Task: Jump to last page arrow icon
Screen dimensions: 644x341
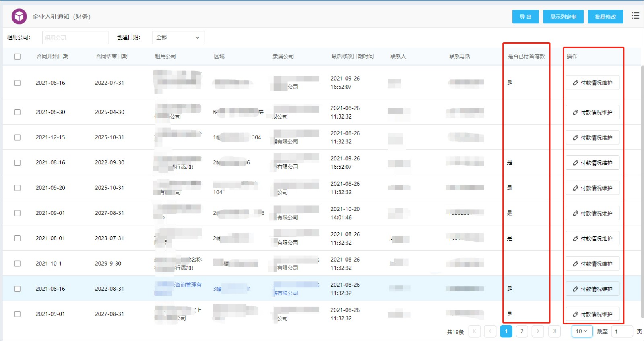Action: pyautogui.click(x=555, y=331)
